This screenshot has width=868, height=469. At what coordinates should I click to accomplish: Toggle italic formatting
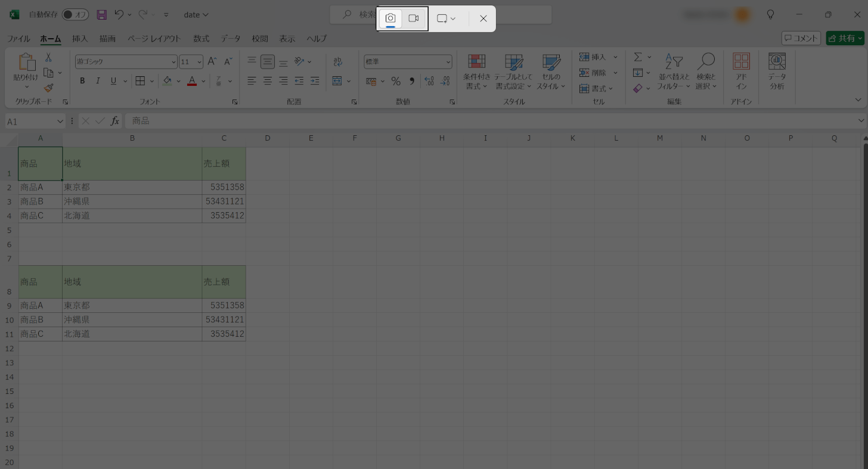coord(98,80)
